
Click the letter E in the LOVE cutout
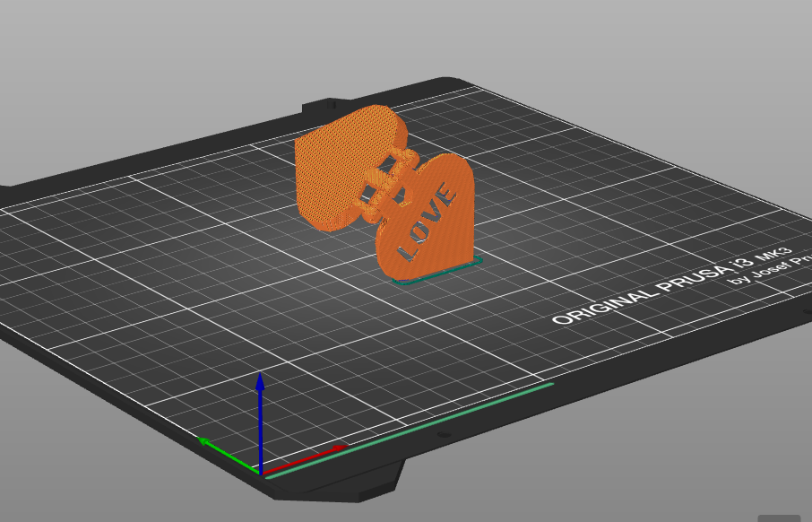[445, 196]
